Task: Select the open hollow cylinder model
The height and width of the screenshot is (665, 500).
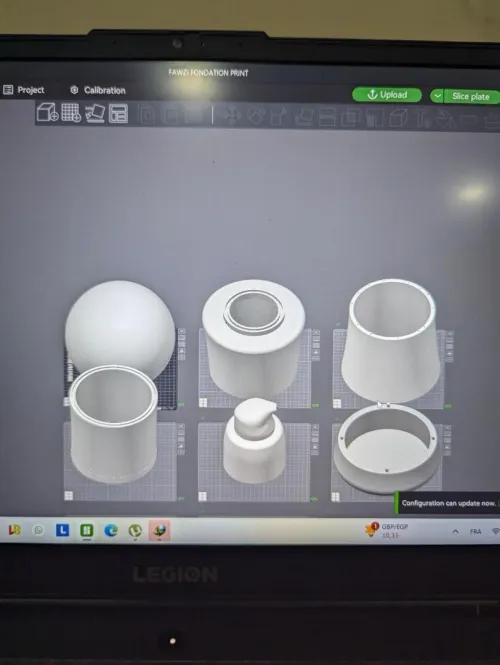Action: (x=113, y=424)
